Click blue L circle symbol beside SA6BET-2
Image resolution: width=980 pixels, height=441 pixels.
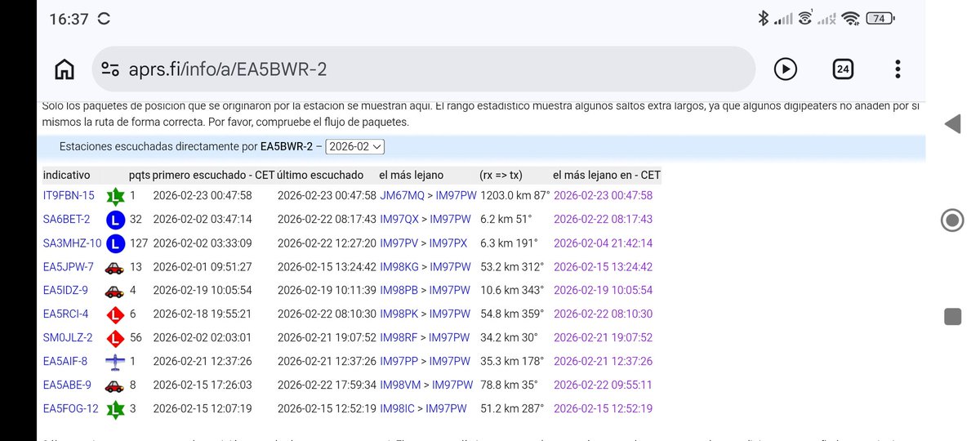[115, 220]
